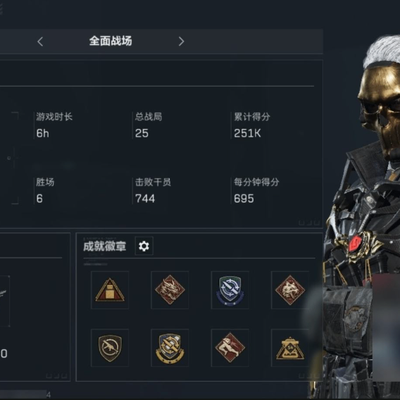
Task: Click the 每分钟得分 695 stat
Action: pyautogui.click(x=256, y=191)
